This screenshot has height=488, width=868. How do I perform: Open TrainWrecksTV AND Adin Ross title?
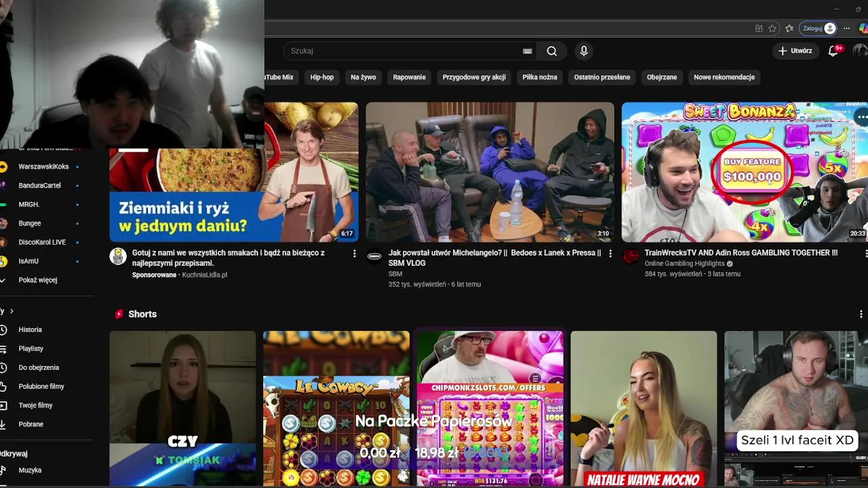(741, 253)
